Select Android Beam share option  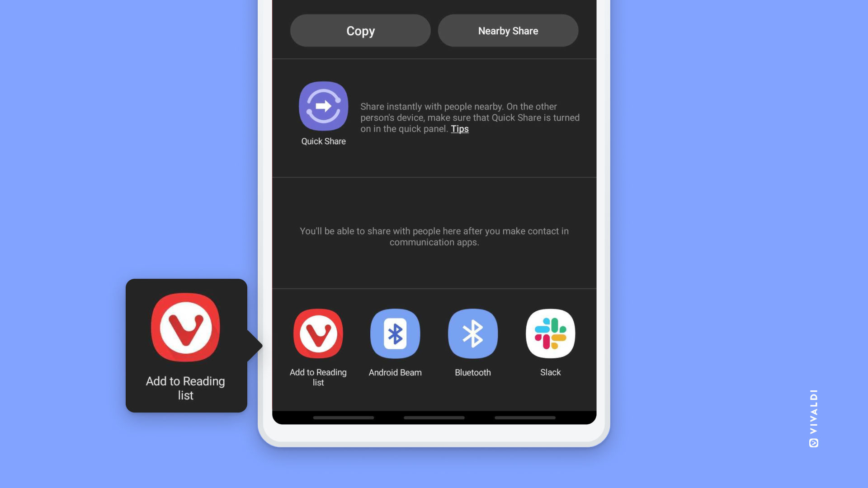click(x=395, y=343)
